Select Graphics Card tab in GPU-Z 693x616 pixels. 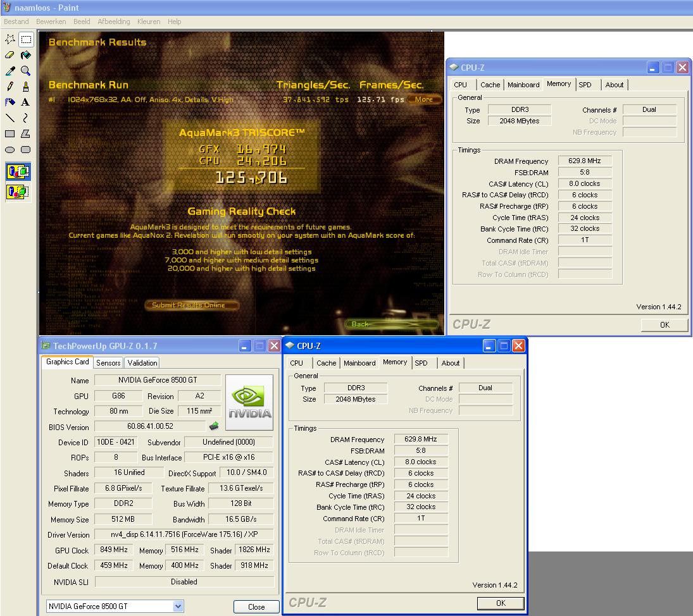point(67,362)
